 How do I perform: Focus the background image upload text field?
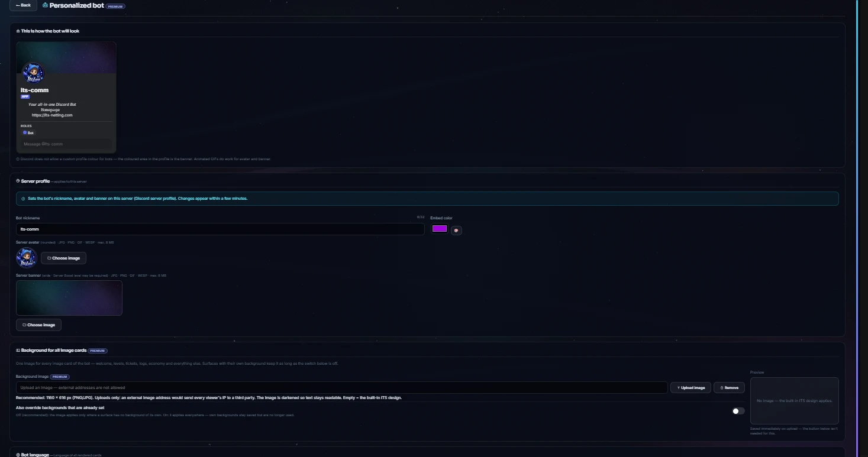point(342,388)
